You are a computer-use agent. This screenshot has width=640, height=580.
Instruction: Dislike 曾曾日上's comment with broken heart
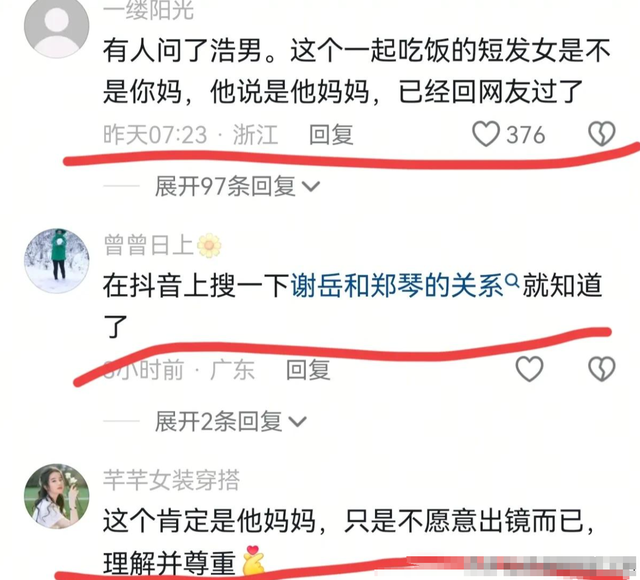(602, 369)
